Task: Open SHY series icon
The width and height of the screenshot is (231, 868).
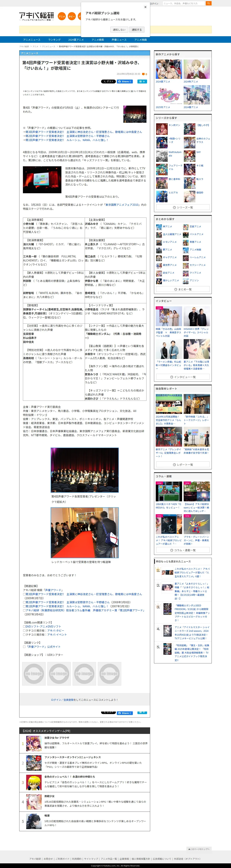Action: pos(189,156)
